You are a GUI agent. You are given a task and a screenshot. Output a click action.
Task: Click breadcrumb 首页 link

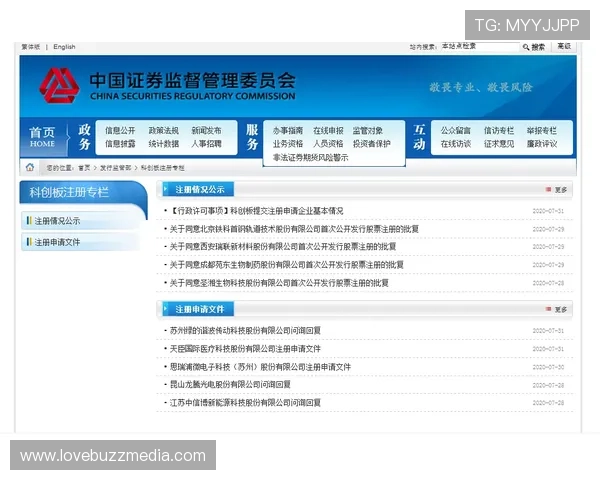point(84,168)
